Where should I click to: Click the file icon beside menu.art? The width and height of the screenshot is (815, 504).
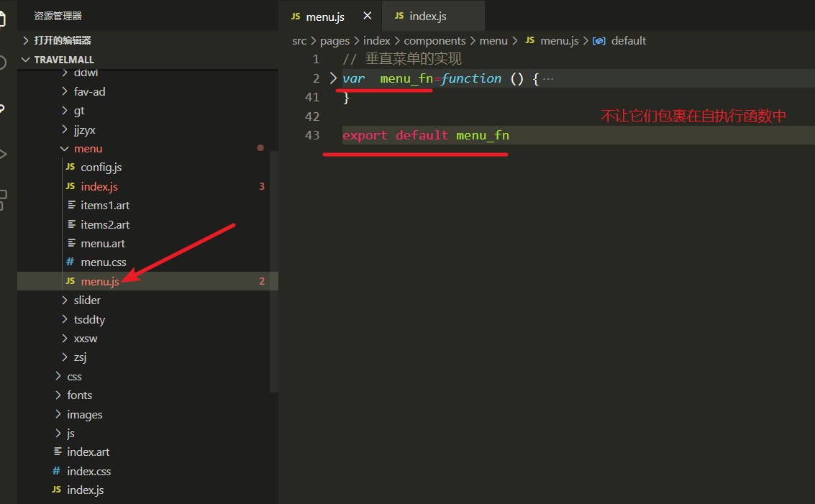pos(71,243)
